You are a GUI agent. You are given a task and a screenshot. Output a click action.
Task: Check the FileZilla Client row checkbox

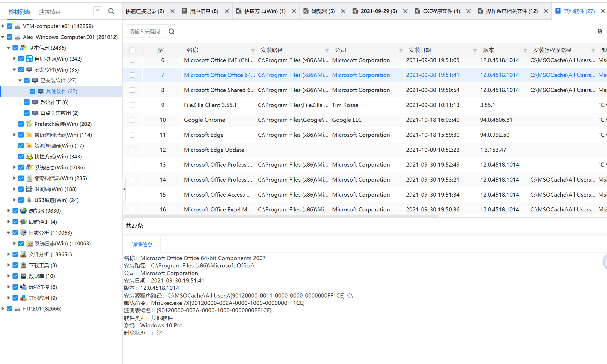pos(132,105)
